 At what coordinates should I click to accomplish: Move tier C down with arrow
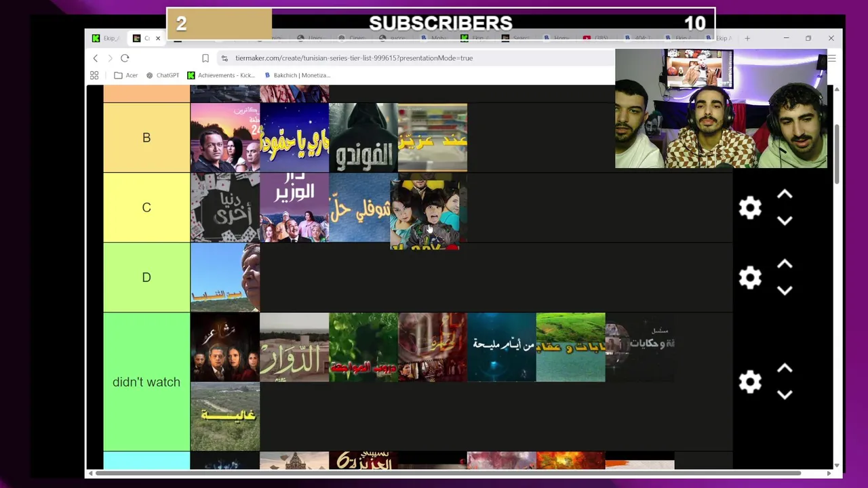(x=785, y=221)
